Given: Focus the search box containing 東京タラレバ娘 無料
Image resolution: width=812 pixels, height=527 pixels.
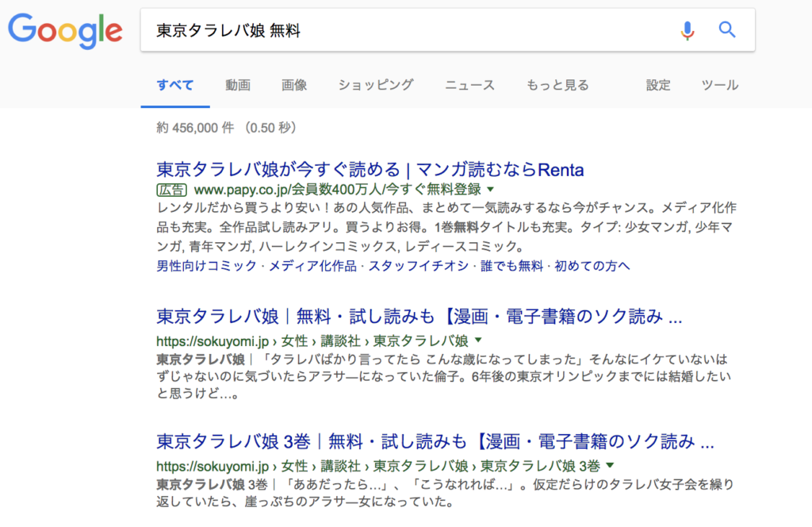Looking at the screenshot, I should (447, 30).
